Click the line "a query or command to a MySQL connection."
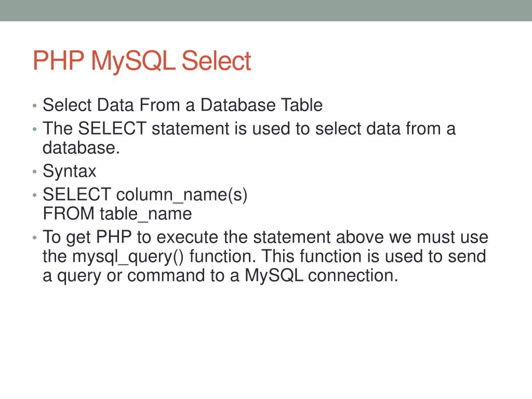The height and width of the screenshot is (399, 532). (220, 276)
